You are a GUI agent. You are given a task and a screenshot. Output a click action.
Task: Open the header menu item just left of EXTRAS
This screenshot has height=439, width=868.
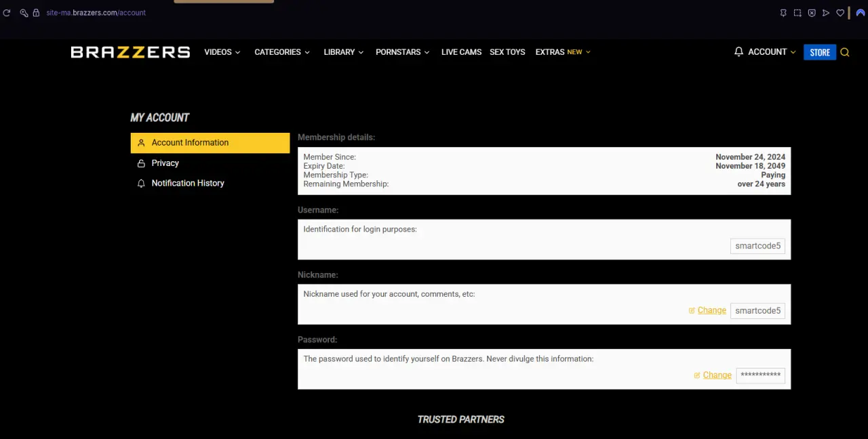tap(507, 52)
